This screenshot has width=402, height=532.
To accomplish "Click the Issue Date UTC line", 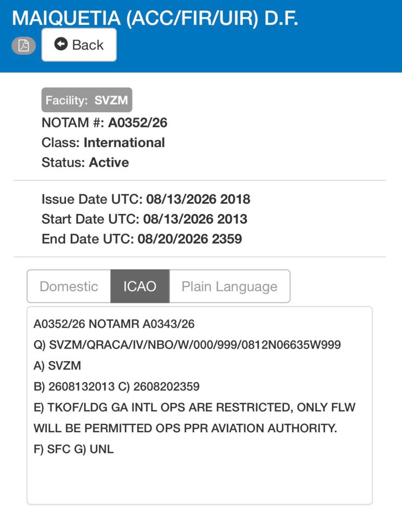I will [146, 199].
